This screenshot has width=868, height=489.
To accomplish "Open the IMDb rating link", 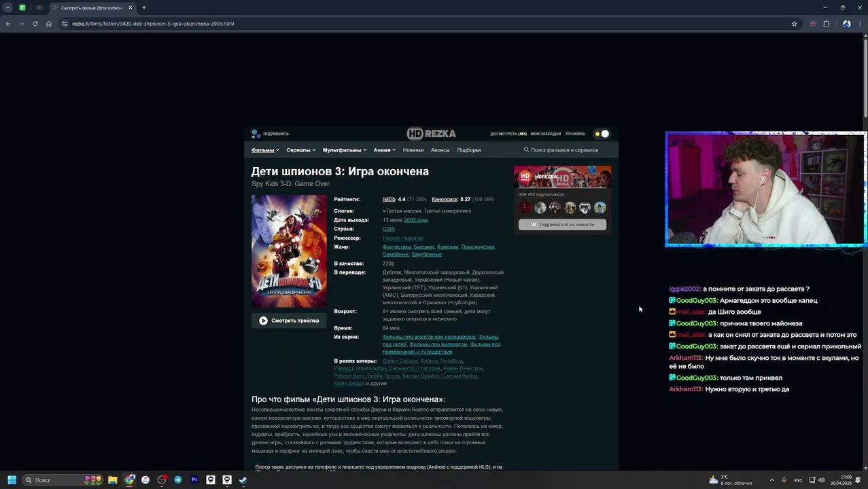I will (389, 200).
